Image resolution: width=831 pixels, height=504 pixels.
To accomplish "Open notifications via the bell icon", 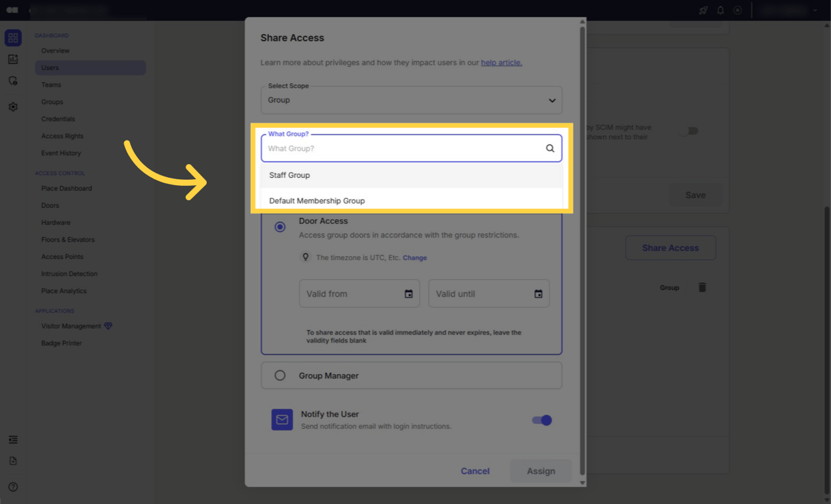I will tap(720, 10).
